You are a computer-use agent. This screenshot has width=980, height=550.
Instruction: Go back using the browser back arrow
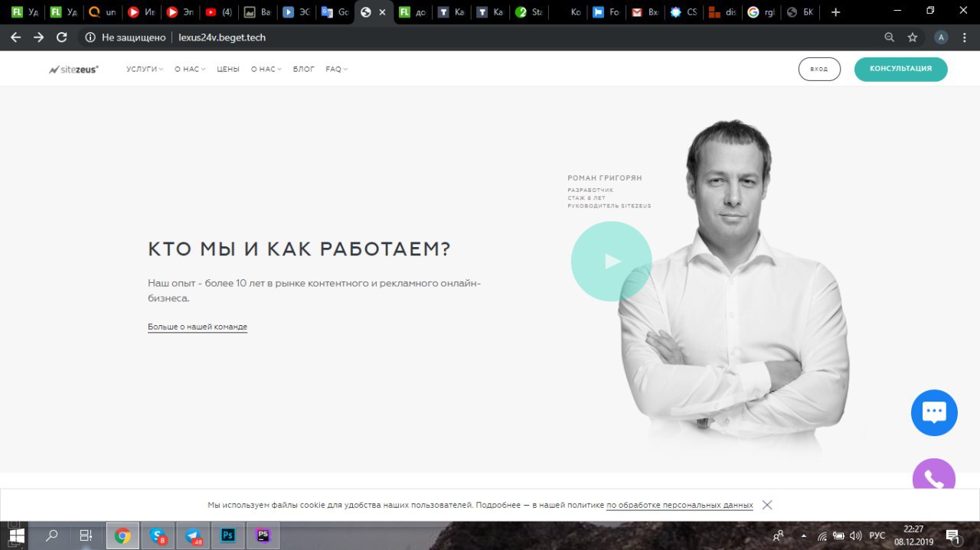[x=15, y=37]
